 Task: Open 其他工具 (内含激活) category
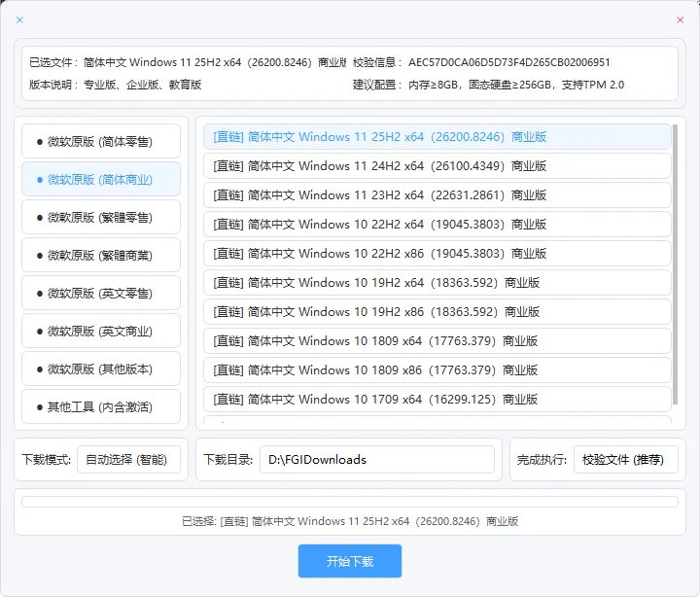pyautogui.click(x=101, y=407)
